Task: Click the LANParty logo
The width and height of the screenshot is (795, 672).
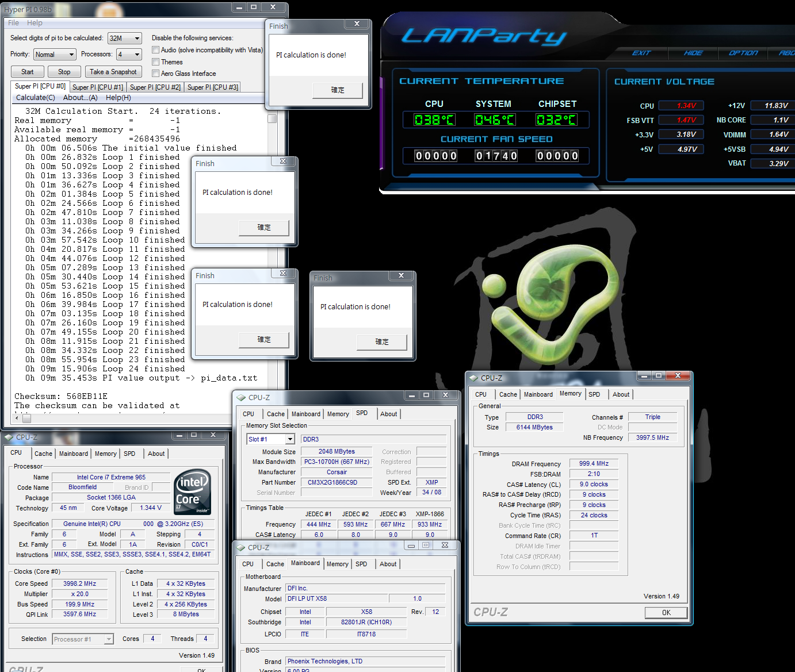Action: pyautogui.click(x=484, y=37)
